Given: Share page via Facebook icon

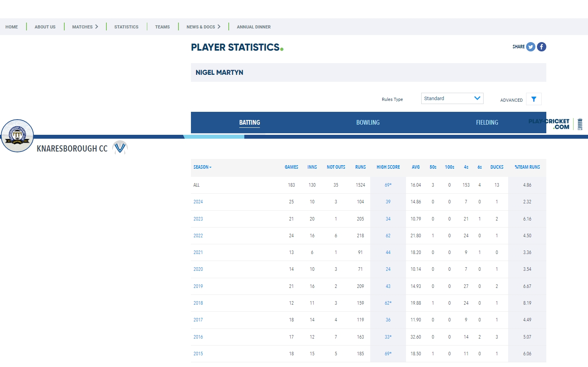Looking at the screenshot, I should 541,47.
